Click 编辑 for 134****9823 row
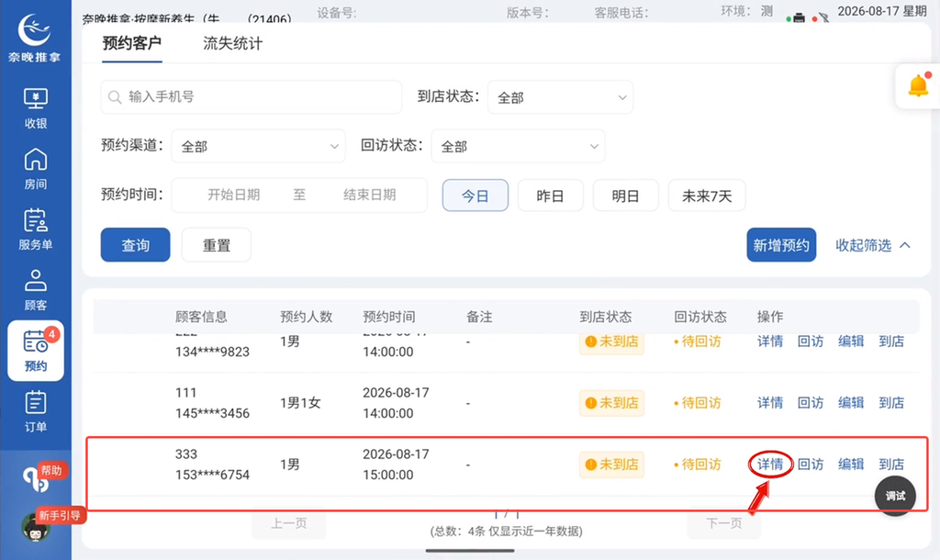This screenshot has width=940, height=560. click(851, 342)
